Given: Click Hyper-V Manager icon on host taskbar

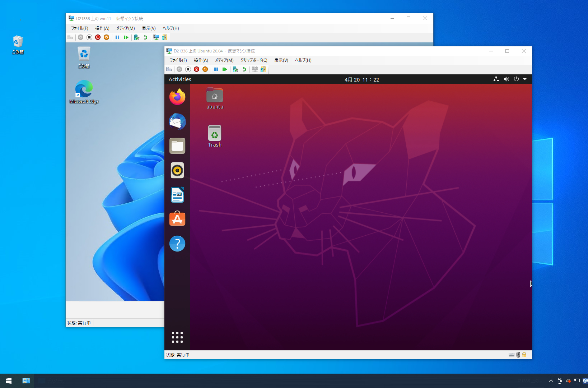Looking at the screenshot, I should (26, 381).
